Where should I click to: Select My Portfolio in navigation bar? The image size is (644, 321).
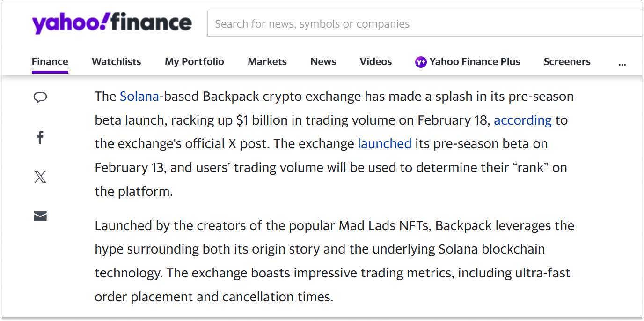194,62
